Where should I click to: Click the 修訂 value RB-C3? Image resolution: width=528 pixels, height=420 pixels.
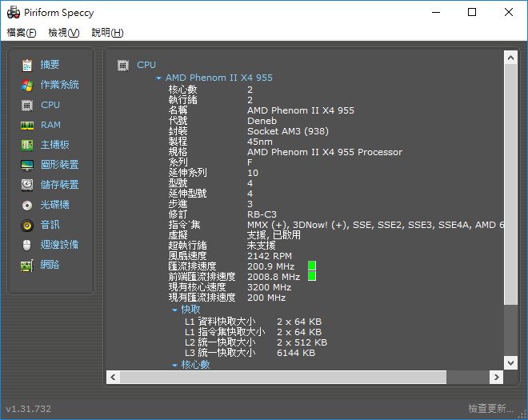point(262,214)
